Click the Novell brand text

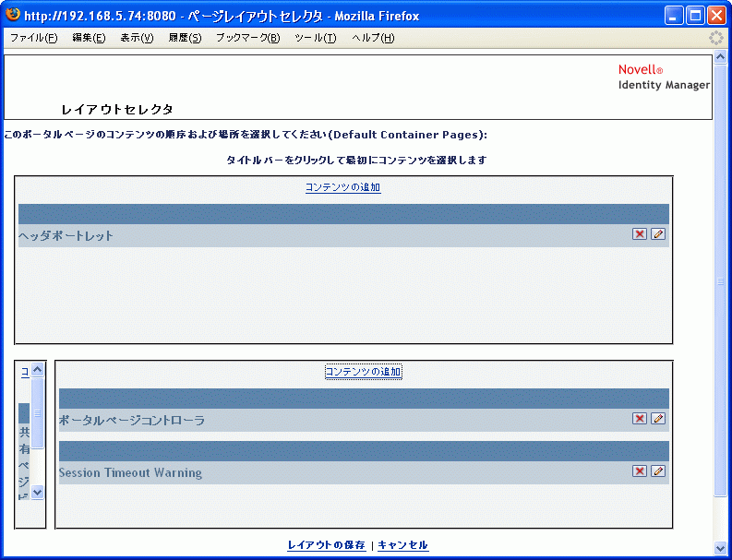pos(641,70)
